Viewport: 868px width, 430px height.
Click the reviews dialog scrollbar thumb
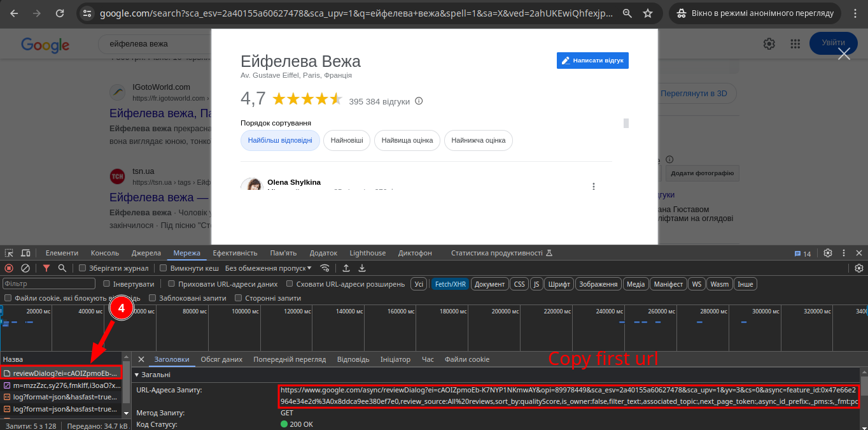click(x=626, y=123)
